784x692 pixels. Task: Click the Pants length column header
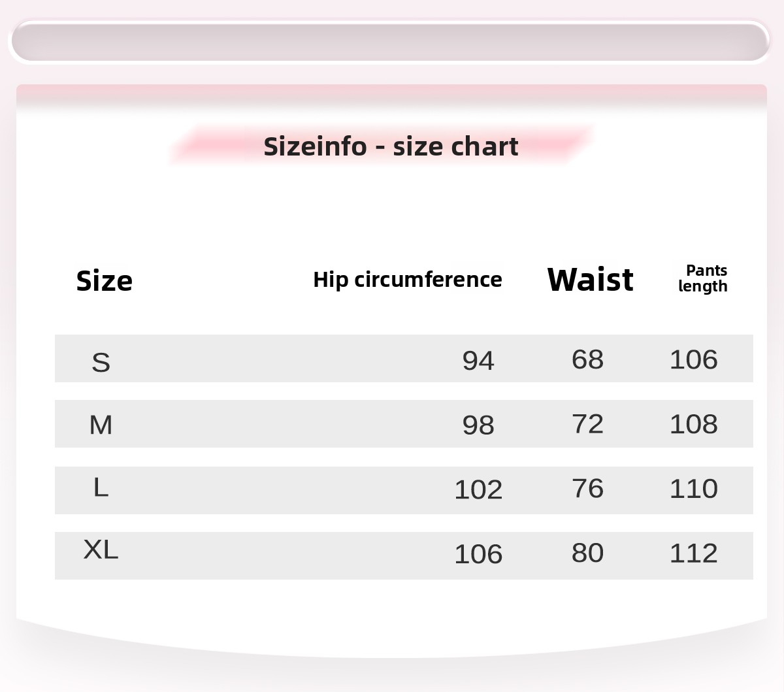[703, 278]
